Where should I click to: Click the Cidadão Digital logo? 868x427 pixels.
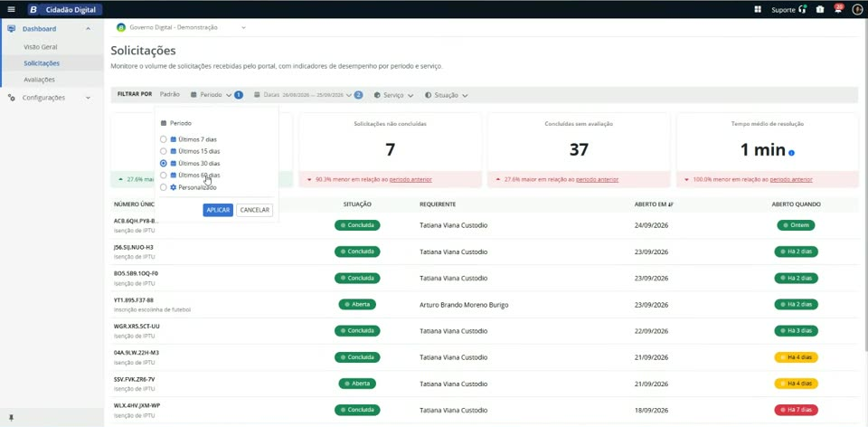point(65,9)
